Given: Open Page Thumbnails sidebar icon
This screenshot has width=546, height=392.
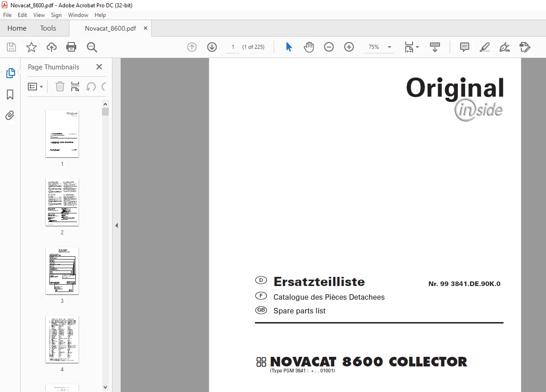Looking at the screenshot, I should coord(11,73).
